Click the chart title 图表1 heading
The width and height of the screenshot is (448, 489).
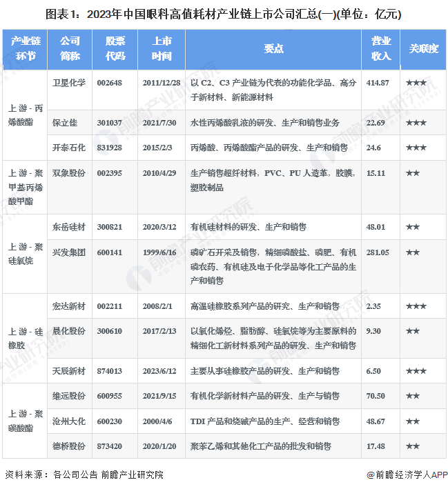coord(224,14)
